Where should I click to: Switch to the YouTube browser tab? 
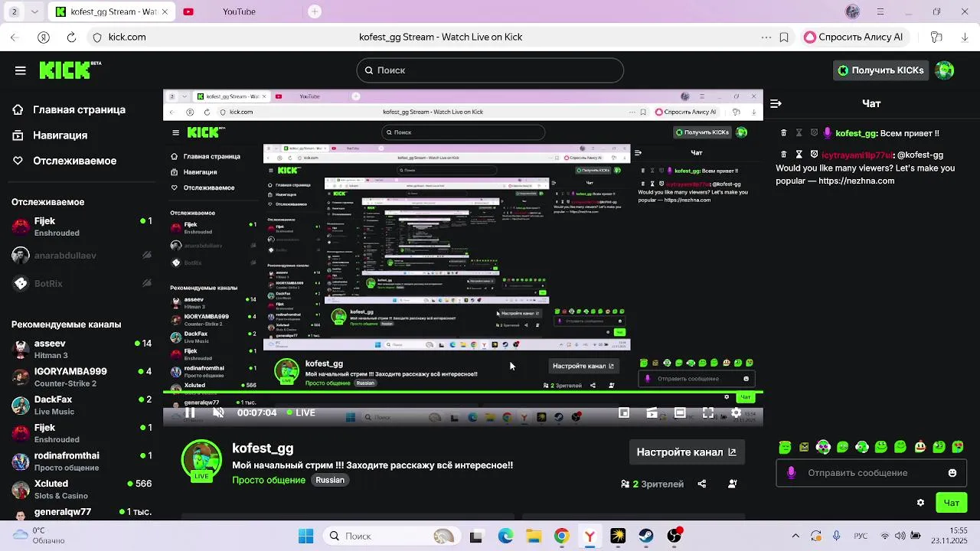(x=239, y=11)
